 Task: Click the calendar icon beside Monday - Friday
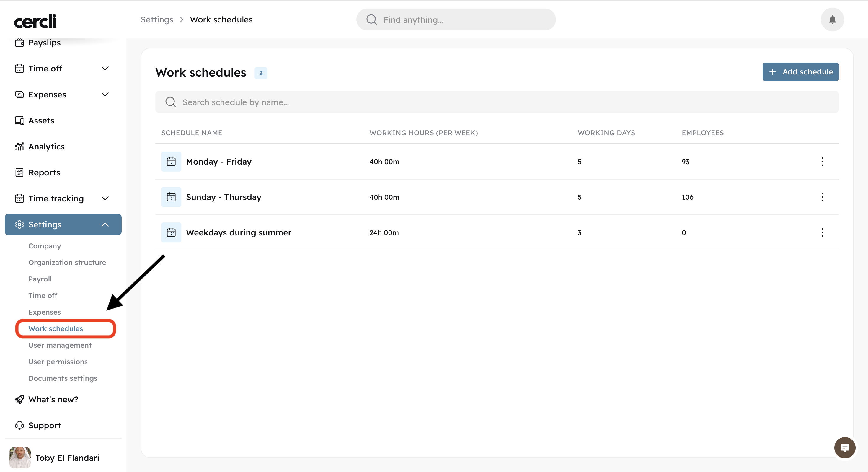(171, 162)
